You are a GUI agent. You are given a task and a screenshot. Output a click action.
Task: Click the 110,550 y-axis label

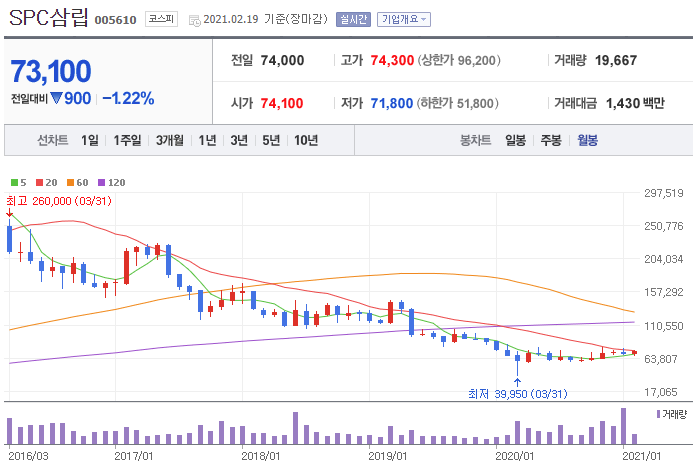coord(663,326)
